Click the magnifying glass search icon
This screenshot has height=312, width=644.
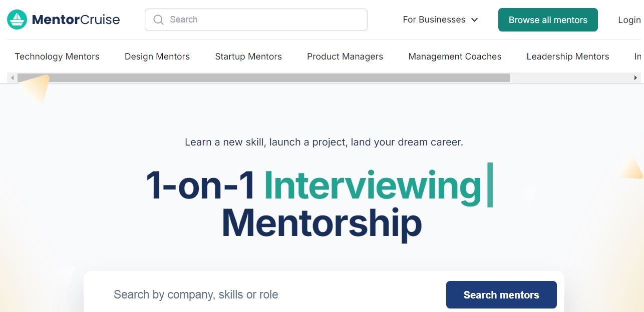pyautogui.click(x=159, y=19)
